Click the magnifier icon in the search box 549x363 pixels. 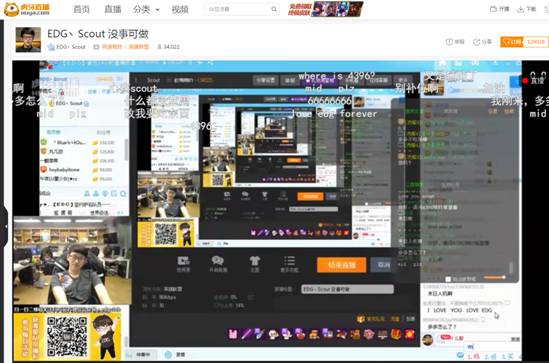click(x=274, y=9)
